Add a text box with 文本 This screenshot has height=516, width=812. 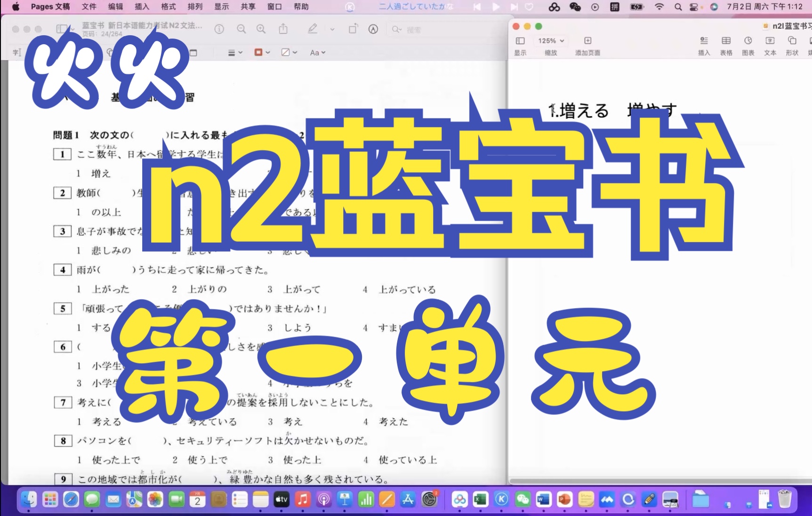point(770,46)
